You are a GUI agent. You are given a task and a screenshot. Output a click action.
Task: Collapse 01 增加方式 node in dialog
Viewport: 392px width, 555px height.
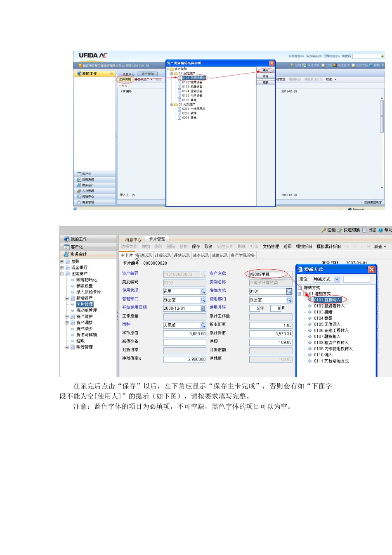[x=300, y=294]
